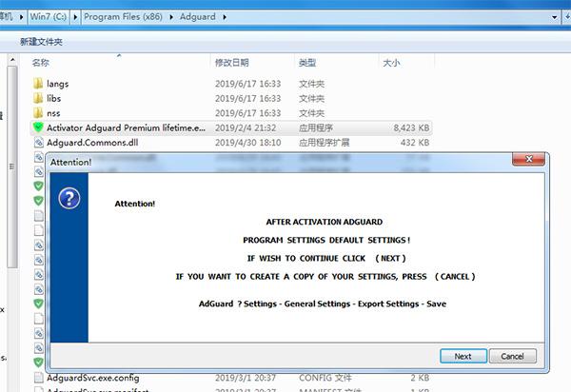Click the folder name nss
The height and width of the screenshot is (392, 571).
pos(53,113)
